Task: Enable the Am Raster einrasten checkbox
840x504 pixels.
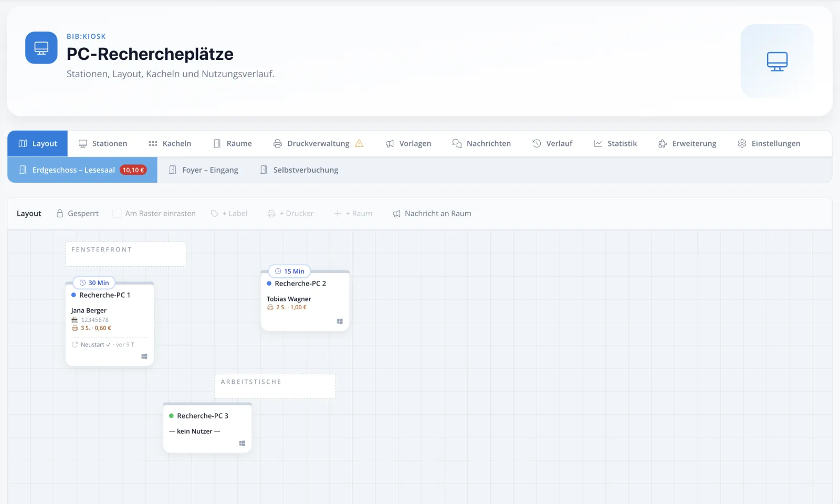Action: pos(117,214)
